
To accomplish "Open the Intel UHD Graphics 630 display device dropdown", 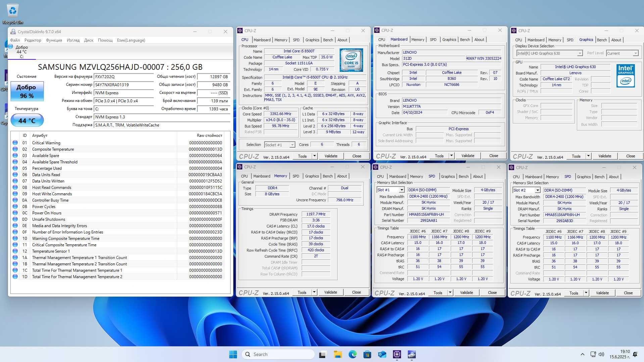I will pyautogui.click(x=549, y=53).
